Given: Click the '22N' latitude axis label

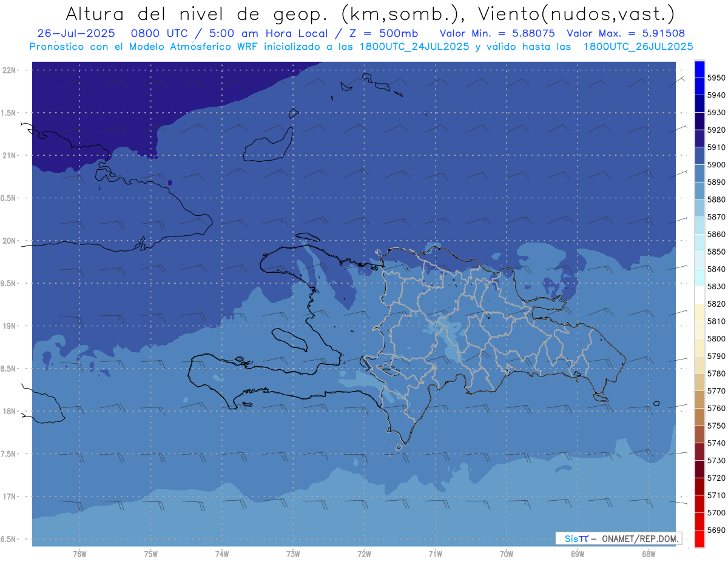Looking at the screenshot, I should coord(9,70).
